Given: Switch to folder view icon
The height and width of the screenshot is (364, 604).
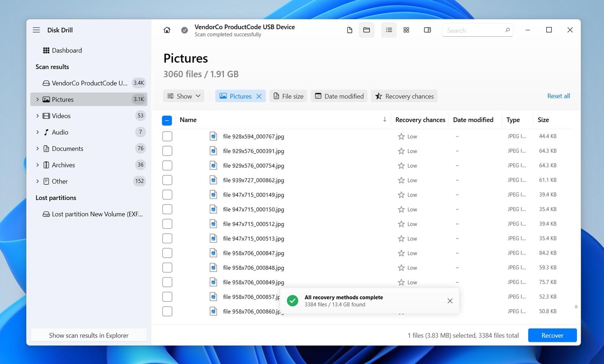Looking at the screenshot, I should [366, 30].
